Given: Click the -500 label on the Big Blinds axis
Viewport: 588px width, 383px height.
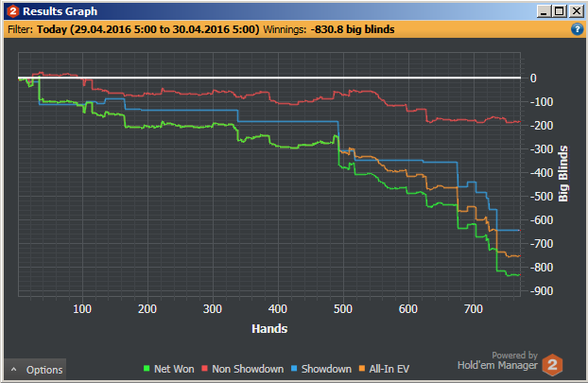Looking at the screenshot, I should tap(542, 197).
